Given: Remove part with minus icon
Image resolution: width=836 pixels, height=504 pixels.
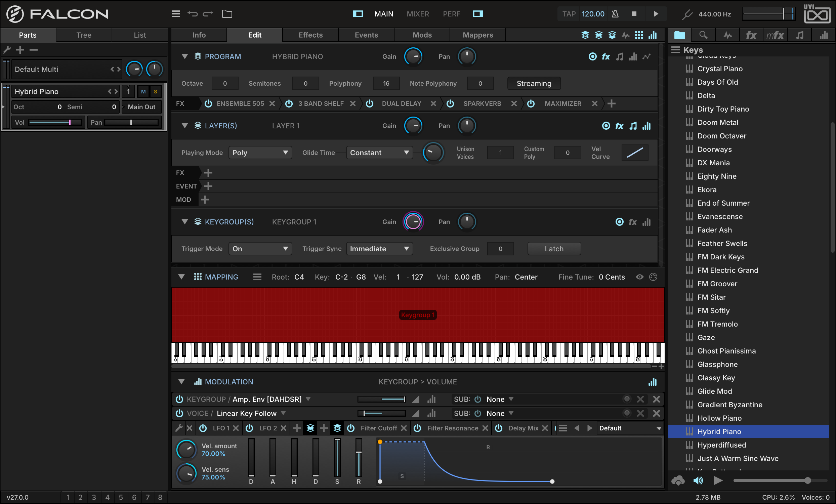Looking at the screenshot, I should tap(33, 50).
